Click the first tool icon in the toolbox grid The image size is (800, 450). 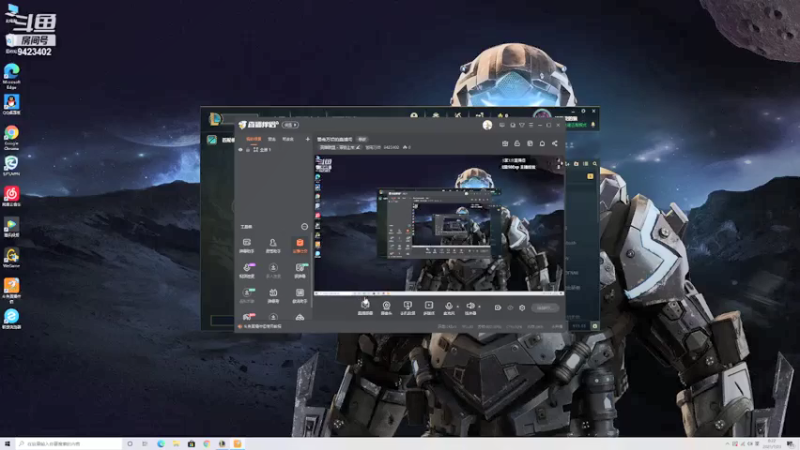[x=246, y=245]
